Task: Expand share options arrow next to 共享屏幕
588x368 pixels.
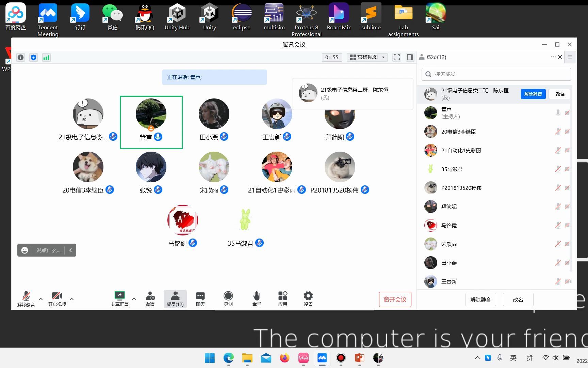Action: (134, 299)
